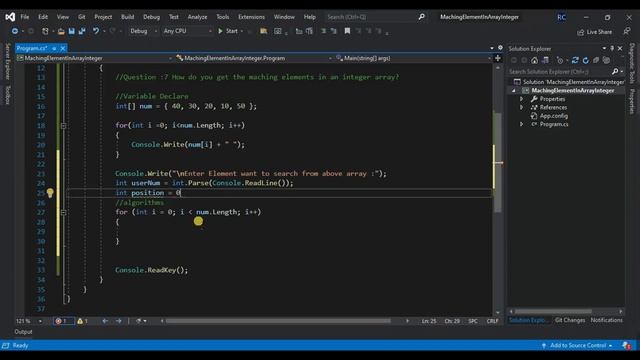Viewport: 640px width, 360px height.
Task: Open the Build menu
Action: coord(127,17)
